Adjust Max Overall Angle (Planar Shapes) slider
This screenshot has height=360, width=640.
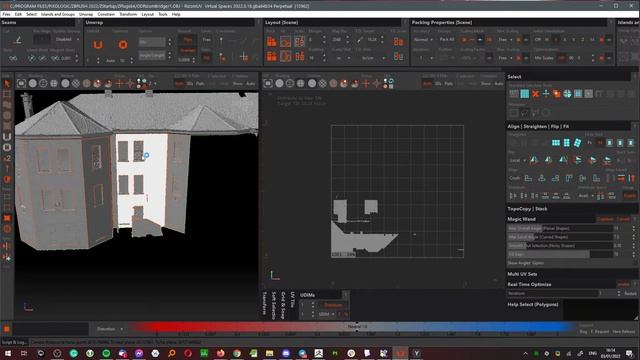click(560, 228)
